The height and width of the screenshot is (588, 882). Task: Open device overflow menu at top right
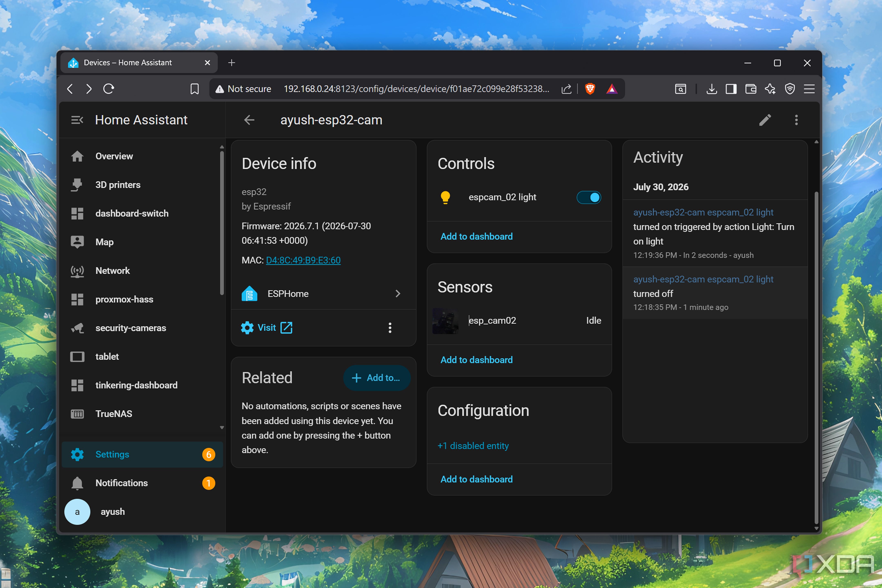[x=796, y=120]
